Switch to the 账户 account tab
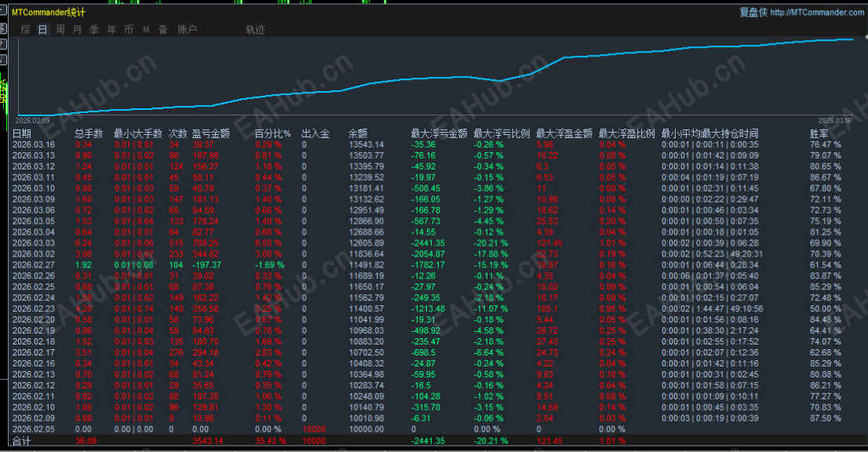Screen dimensions: 868x452 point(187,29)
